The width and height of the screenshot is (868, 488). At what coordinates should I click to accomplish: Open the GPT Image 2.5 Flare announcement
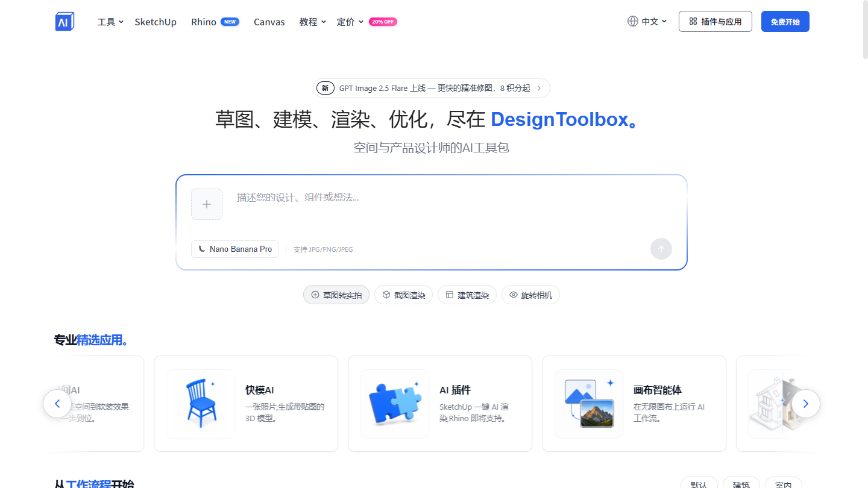tap(432, 88)
